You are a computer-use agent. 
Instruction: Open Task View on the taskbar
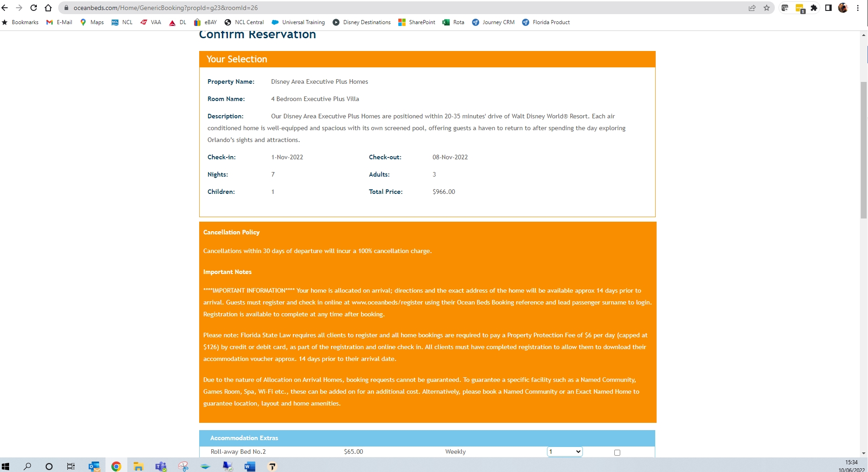71,466
